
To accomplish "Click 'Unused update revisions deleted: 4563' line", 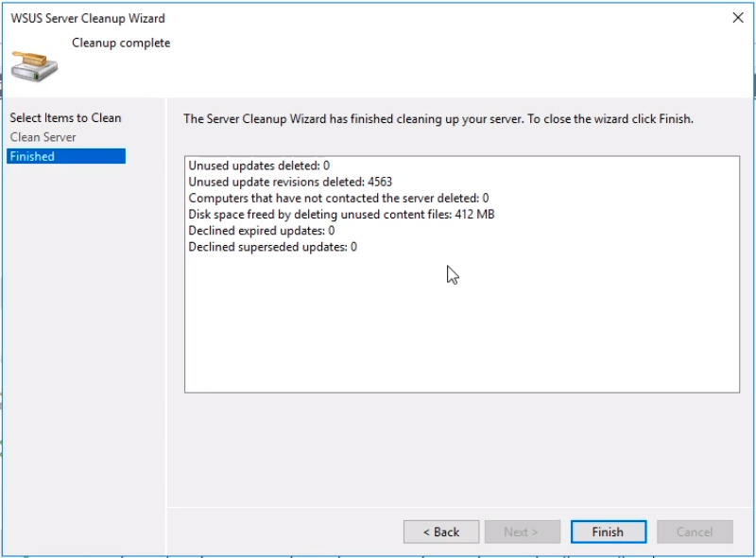I will click(x=290, y=182).
